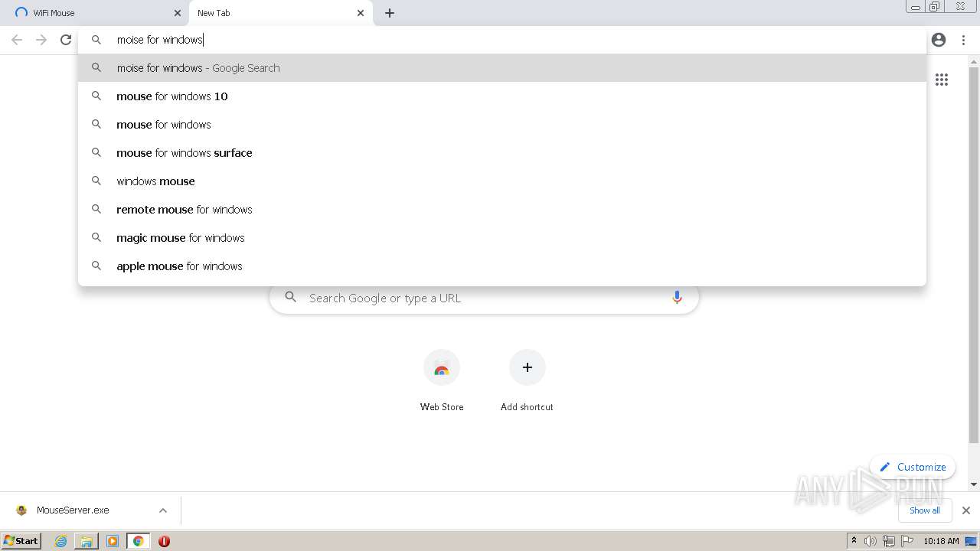This screenshot has height=551, width=980.
Task: Open the Windows Start menu
Action: 21,540
